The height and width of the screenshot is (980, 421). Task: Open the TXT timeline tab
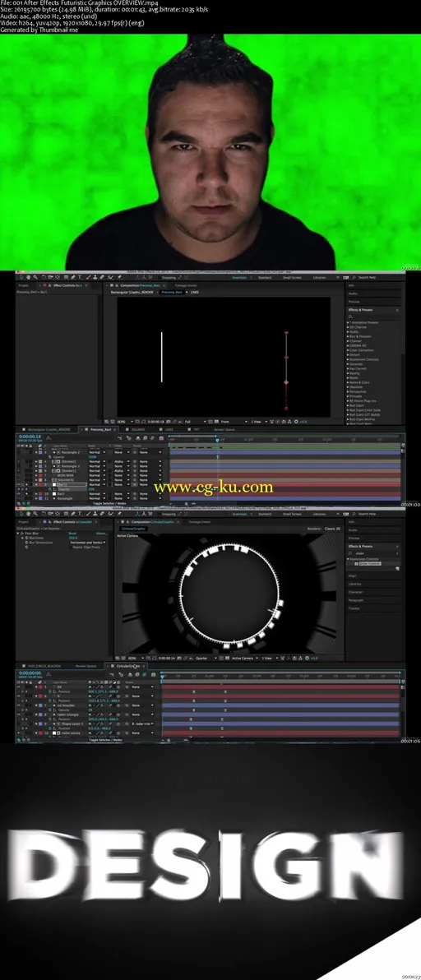[x=197, y=429]
